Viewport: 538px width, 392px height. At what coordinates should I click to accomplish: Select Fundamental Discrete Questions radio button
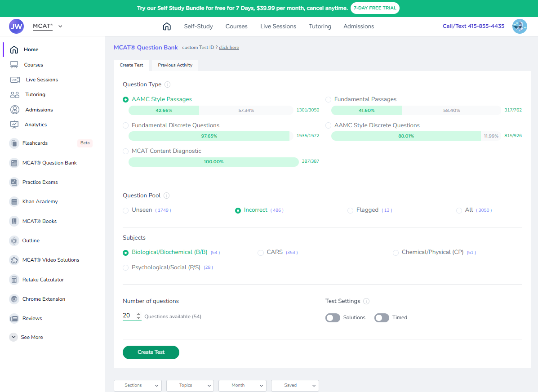(x=125, y=125)
